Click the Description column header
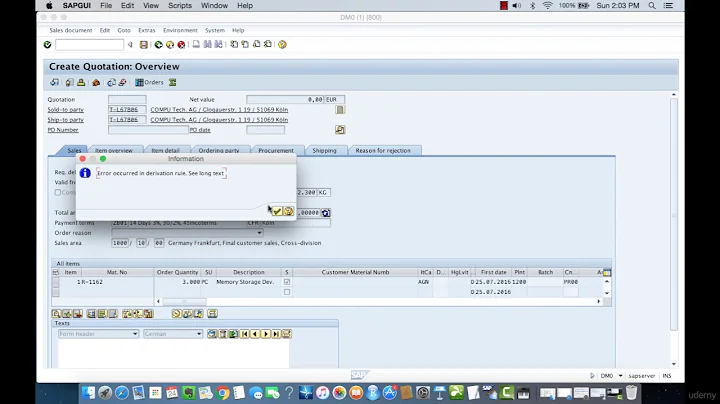Image resolution: width=720 pixels, height=404 pixels. tap(248, 272)
